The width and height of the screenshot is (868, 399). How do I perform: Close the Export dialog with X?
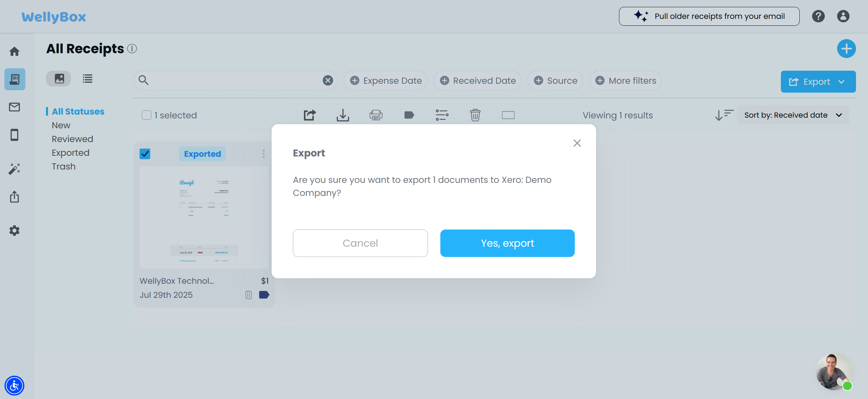[577, 143]
